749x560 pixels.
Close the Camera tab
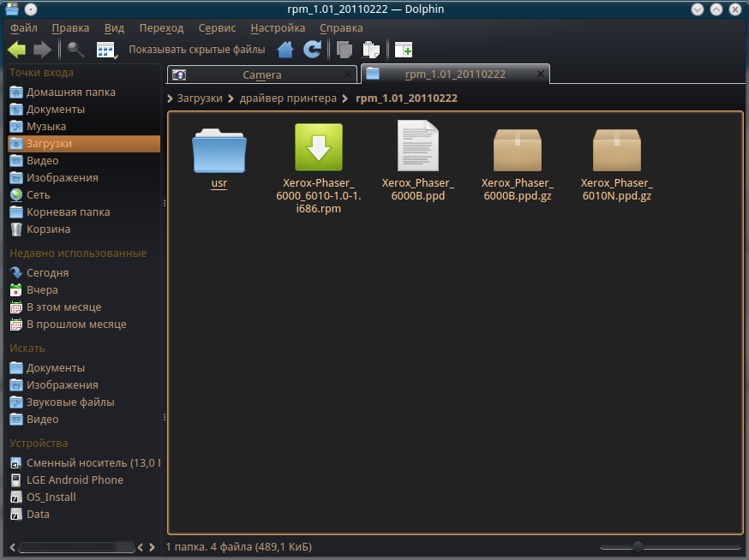(x=346, y=74)
